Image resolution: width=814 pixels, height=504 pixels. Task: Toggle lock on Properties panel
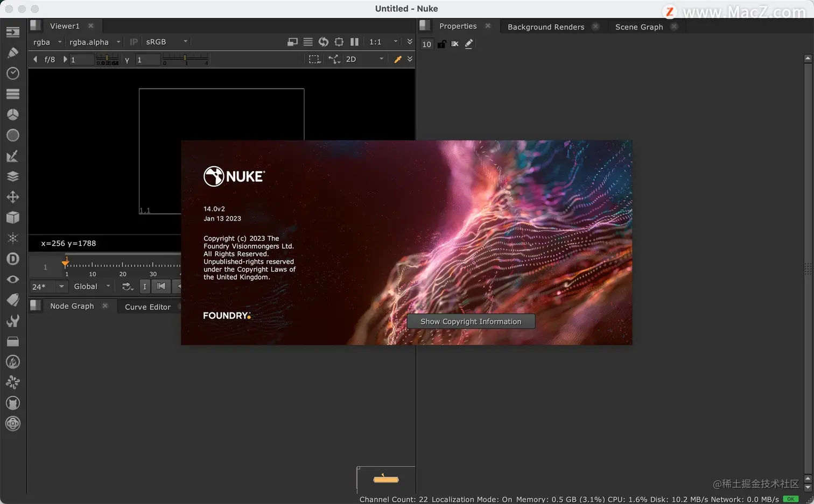coord(441,44)
